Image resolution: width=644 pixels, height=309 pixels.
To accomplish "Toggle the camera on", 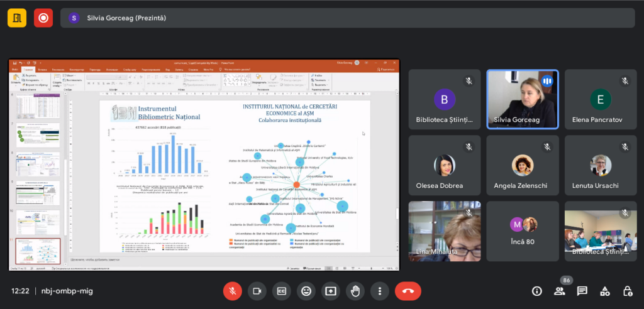I will pos(257,291).
